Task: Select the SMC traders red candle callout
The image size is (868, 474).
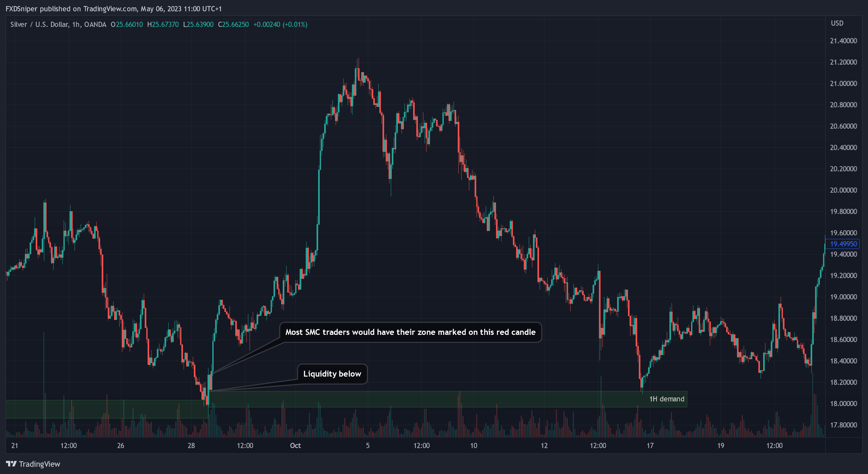Action: click(x=410, y=332)
